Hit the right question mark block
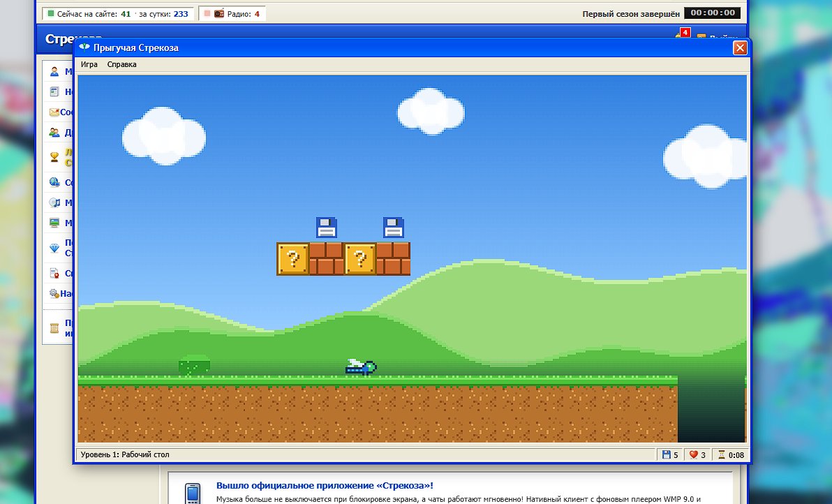 pos(359,259)
